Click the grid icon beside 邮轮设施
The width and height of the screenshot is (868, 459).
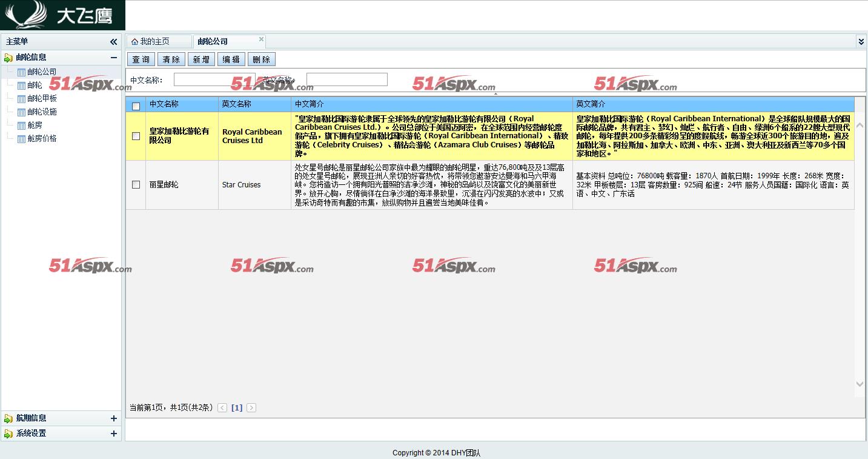point(21,112)
